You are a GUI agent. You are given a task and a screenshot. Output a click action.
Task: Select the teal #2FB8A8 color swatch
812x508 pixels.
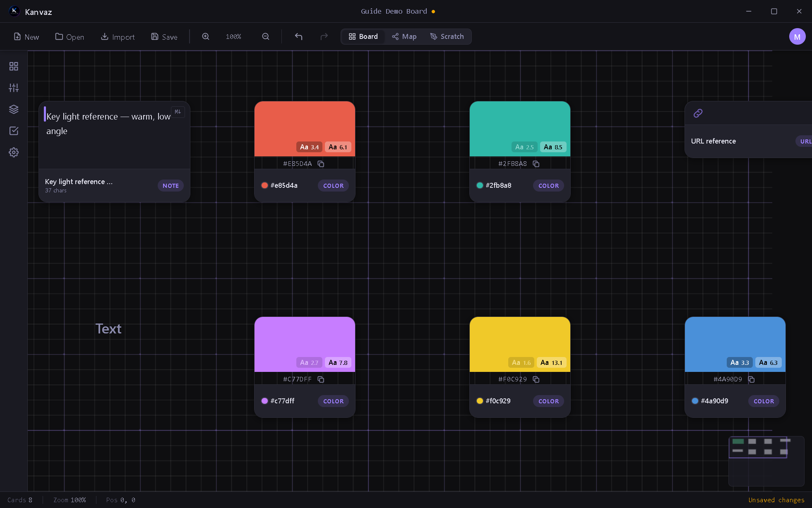click(520, 129)
